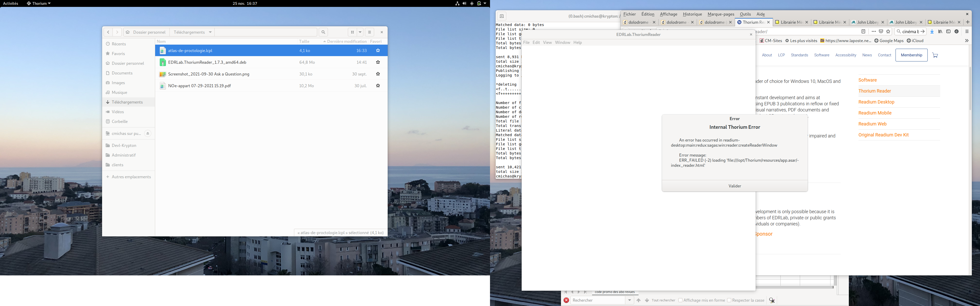The image size is (980, 306).
Task: Switch to the code promo des abo revues tab
Action: click(615, 292)
